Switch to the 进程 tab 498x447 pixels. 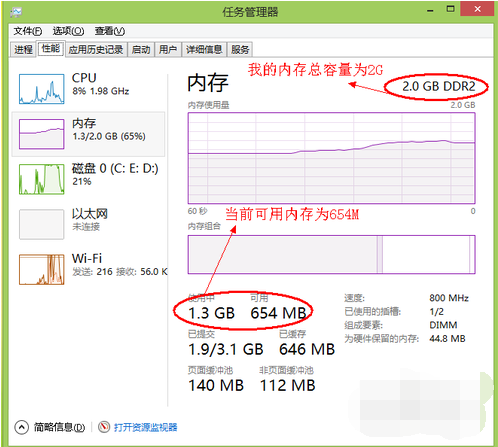click(23, 50)
